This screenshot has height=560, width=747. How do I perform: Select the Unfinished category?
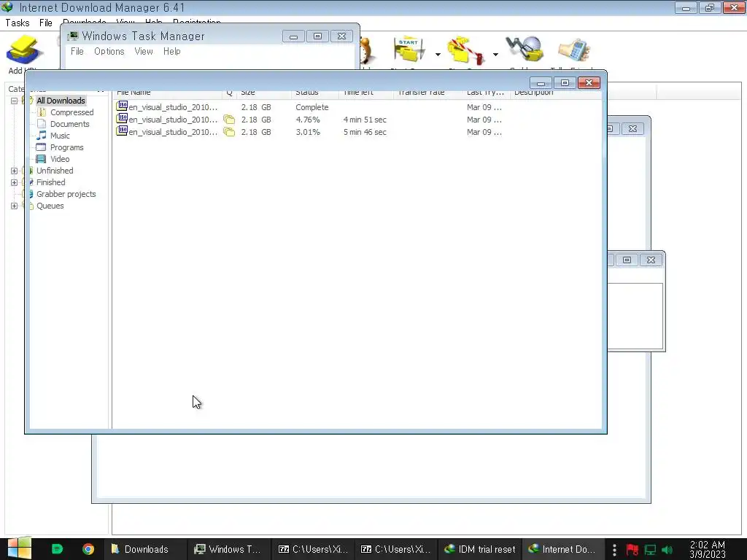click(x=55, y=171)
